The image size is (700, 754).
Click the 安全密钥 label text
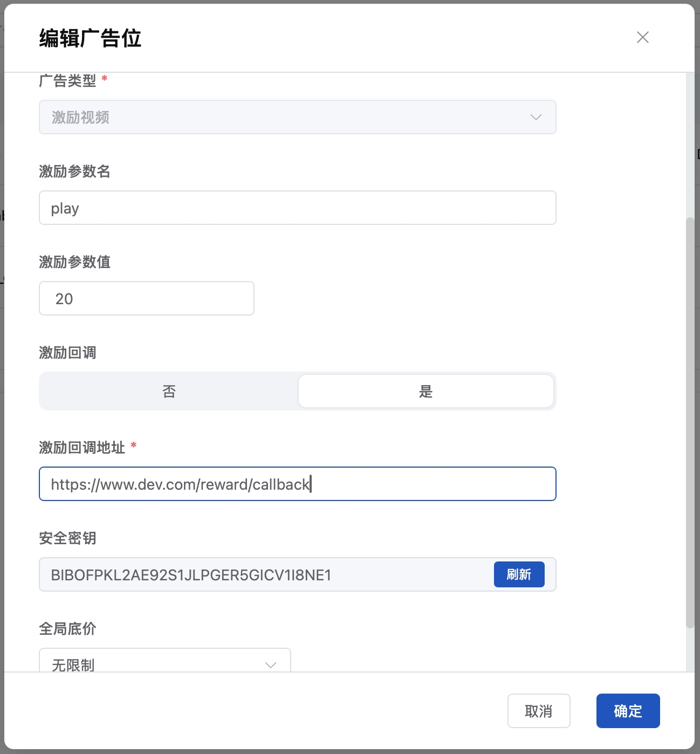tap(67, 538)
